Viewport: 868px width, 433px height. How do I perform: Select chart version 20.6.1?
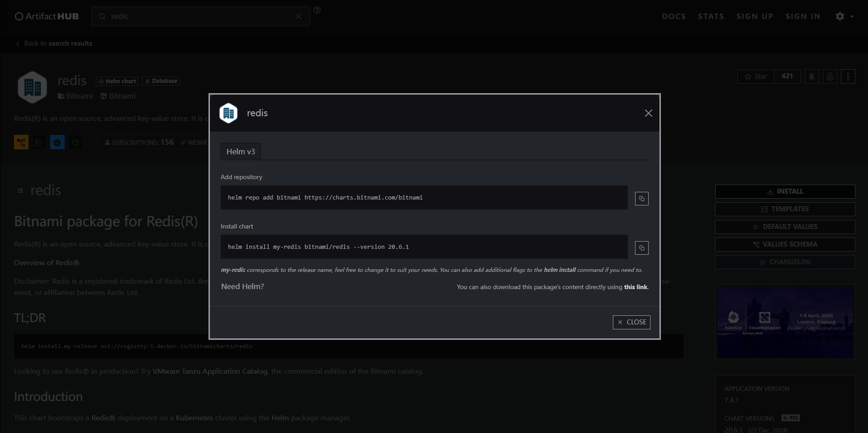733,430
